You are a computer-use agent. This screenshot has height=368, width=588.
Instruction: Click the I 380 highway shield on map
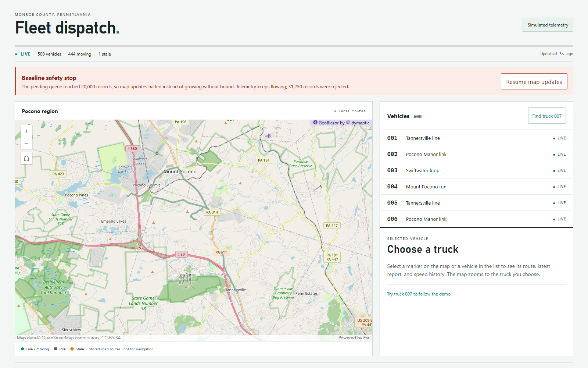pos(132,149)
